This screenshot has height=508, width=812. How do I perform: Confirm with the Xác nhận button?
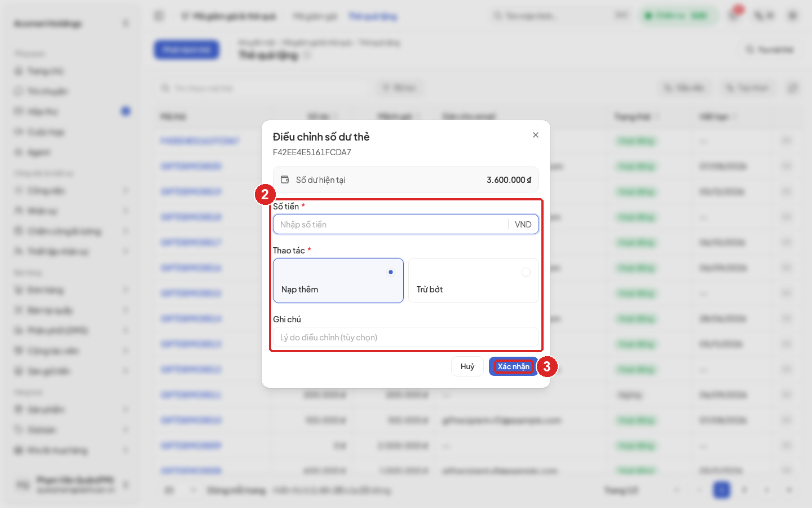point(514,366)
